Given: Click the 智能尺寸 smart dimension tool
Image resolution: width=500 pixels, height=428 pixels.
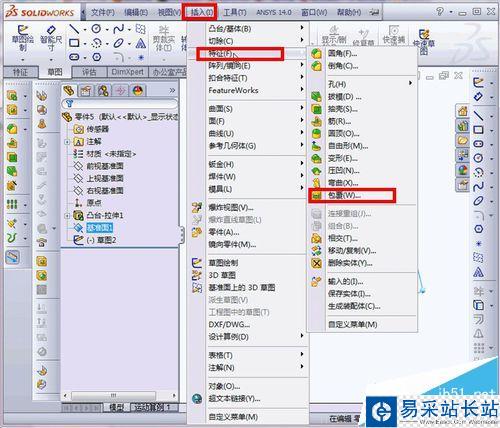Looking at the screenshot, I should pos(51,38).
